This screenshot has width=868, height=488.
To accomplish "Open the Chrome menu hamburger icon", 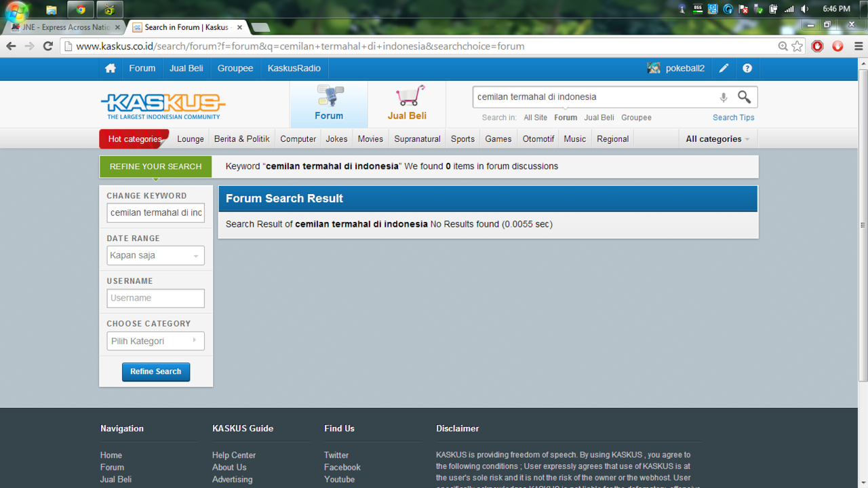I will [859, 46].
